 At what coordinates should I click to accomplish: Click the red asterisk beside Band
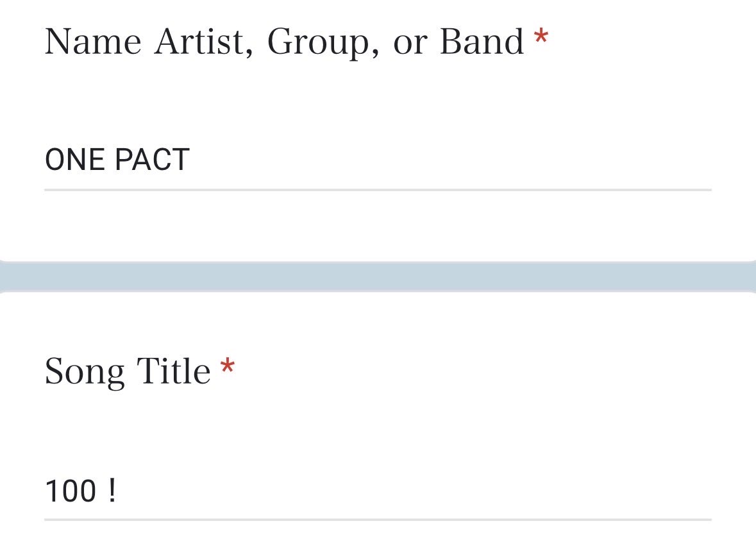[x=541, y=37]
